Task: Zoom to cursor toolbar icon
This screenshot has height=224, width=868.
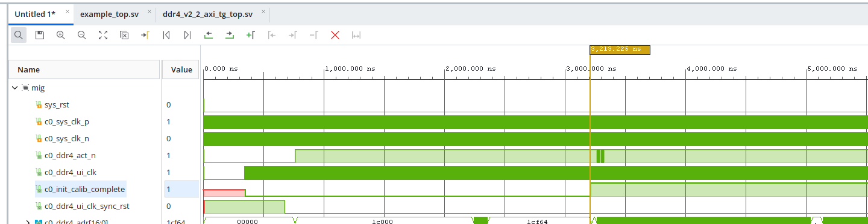Action: click(124, 35)
